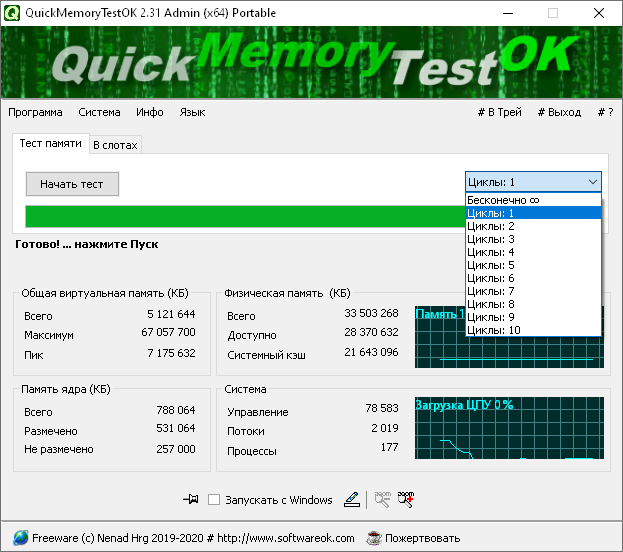Click # Выход to exit the program
The image size is (623, 552).
point(559,112)
